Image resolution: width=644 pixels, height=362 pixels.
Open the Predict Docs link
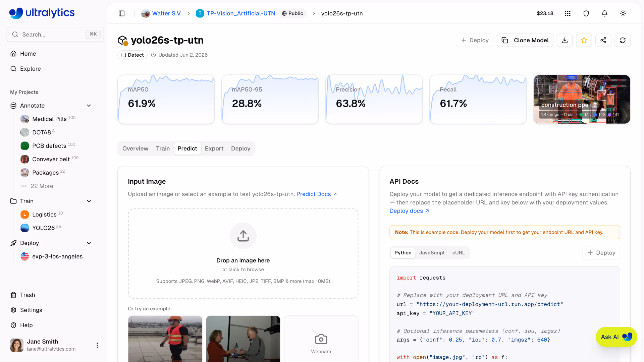pyautogui.click(x=317, y=194)
